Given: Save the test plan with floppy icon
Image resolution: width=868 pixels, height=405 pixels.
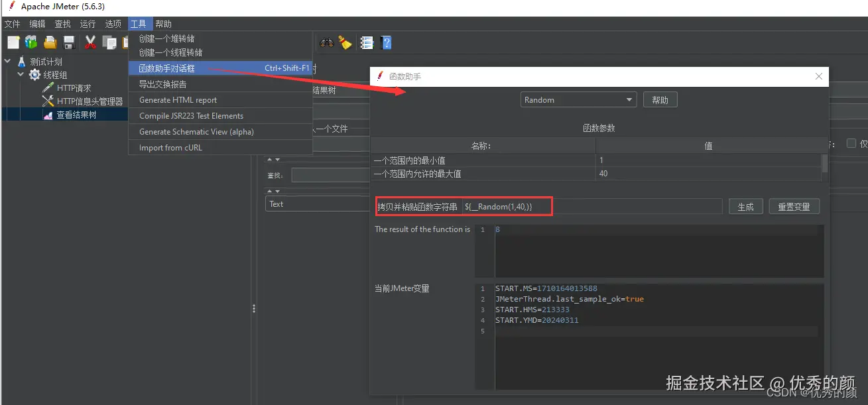Looking at the screenshot, I should [69, 42].
